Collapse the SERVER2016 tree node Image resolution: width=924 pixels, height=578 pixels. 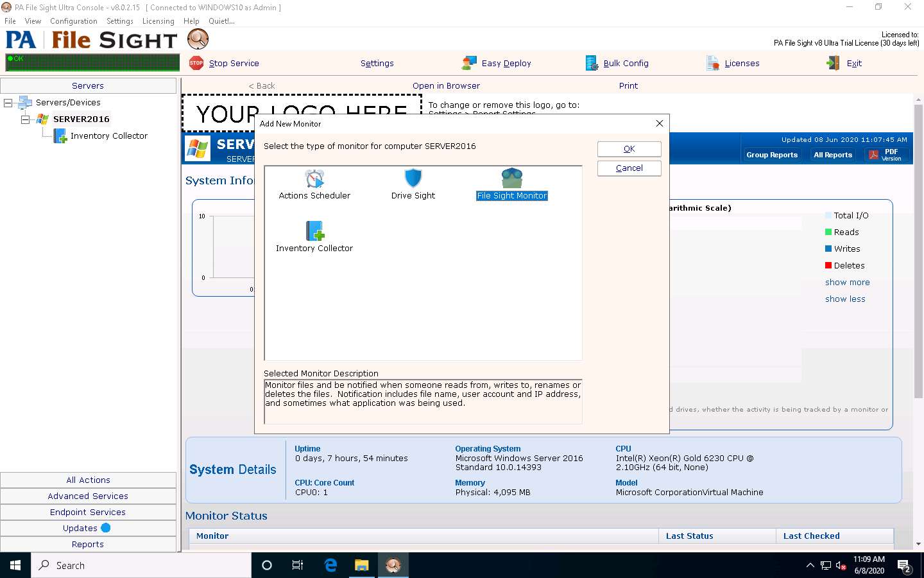[25, 119]
